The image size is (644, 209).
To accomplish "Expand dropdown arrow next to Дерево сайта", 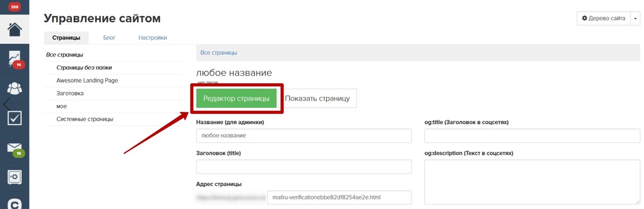I will 635,18.
